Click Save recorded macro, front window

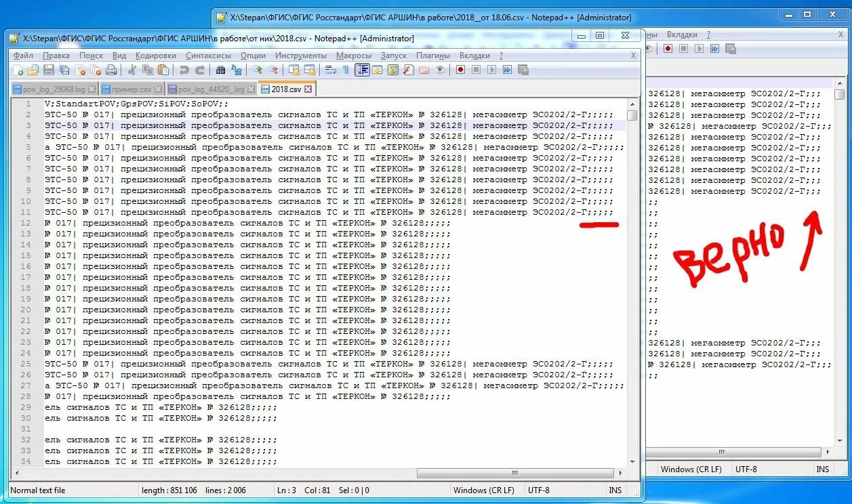point(523,70)
